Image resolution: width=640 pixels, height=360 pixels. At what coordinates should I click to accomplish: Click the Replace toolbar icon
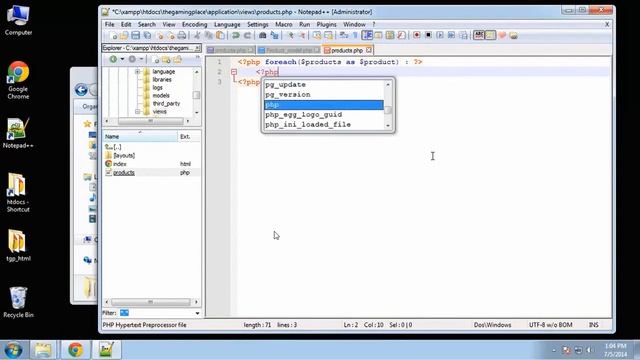tap(274, 36)
